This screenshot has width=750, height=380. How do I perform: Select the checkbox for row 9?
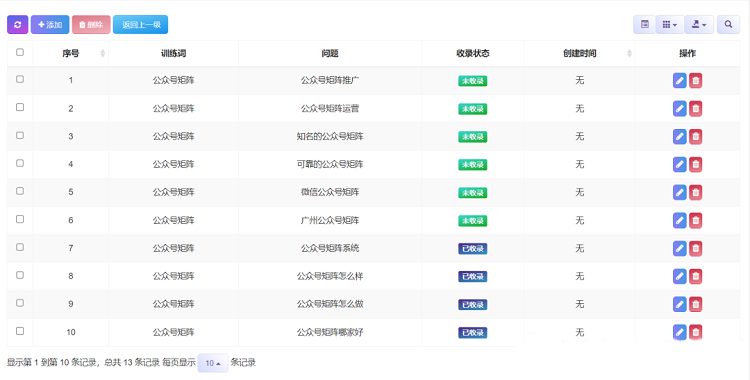[20, 302]
